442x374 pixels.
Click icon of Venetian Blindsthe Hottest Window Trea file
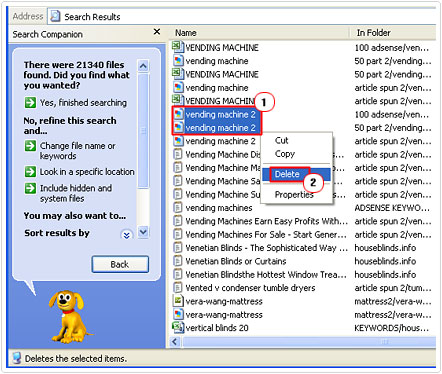(x=178, y=274)
